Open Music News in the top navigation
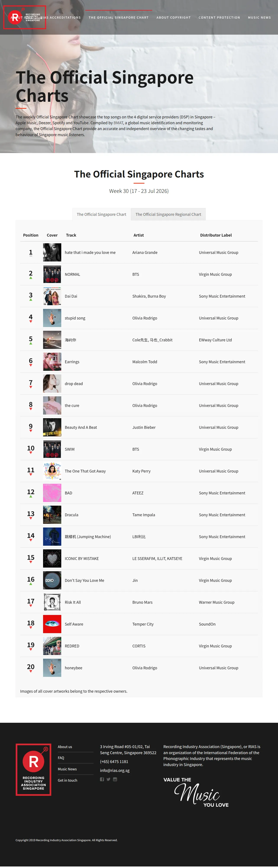The height and width of the screenshot is (868, 278). pos(259,18)
